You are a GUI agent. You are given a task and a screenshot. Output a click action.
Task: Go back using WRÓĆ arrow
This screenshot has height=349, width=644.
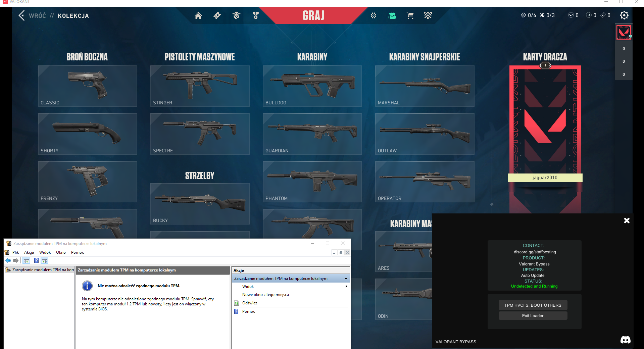point(22,15)
